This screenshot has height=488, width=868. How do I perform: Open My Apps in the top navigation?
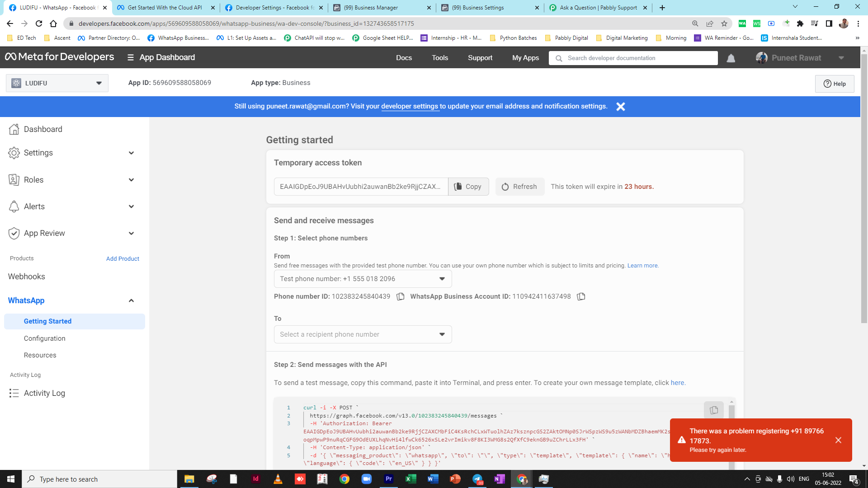525,58
